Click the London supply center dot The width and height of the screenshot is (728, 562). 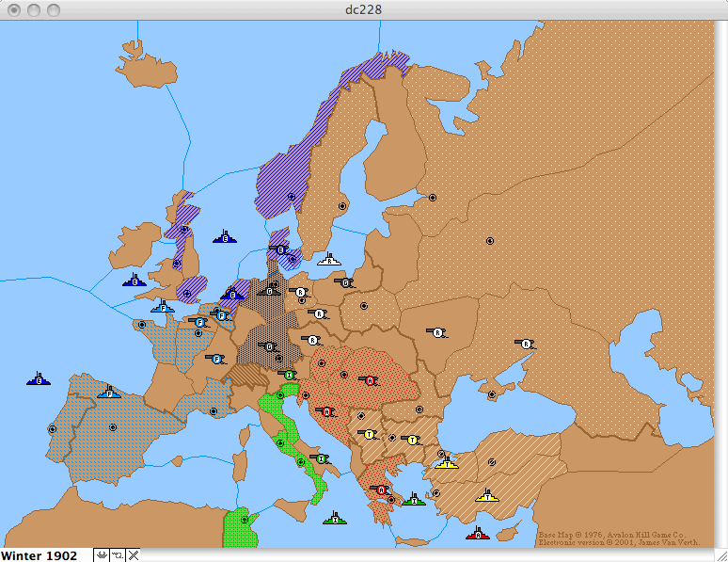pos(187,294)
